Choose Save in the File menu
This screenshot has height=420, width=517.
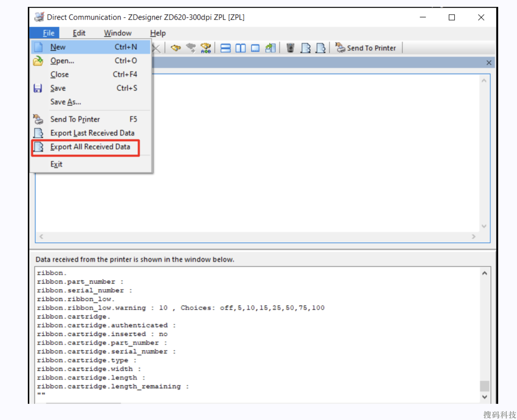[91, 88]
